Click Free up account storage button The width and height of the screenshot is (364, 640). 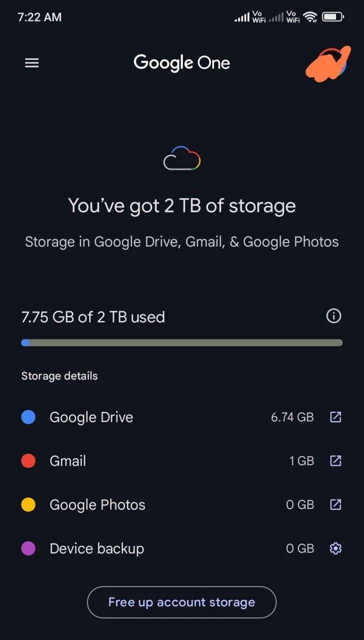tap(181, 602)
